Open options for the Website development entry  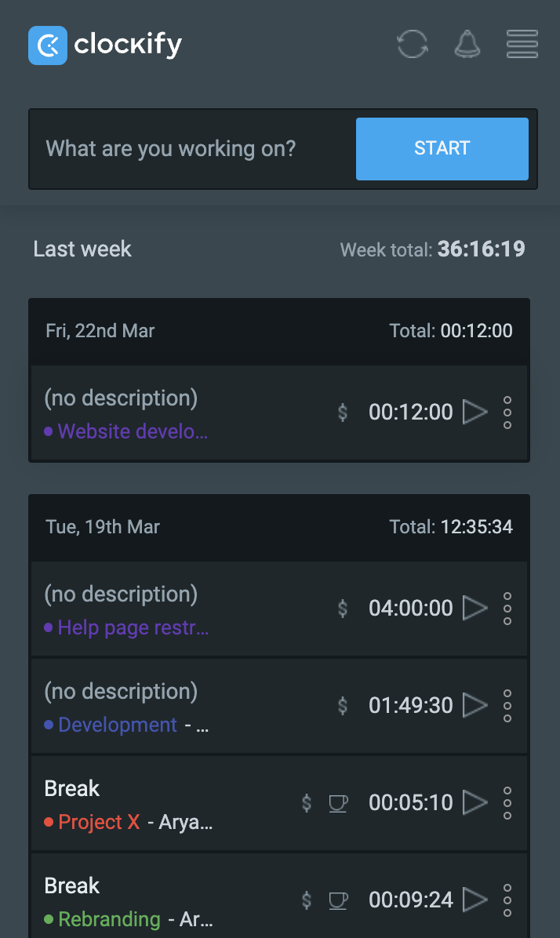[507, 413]
